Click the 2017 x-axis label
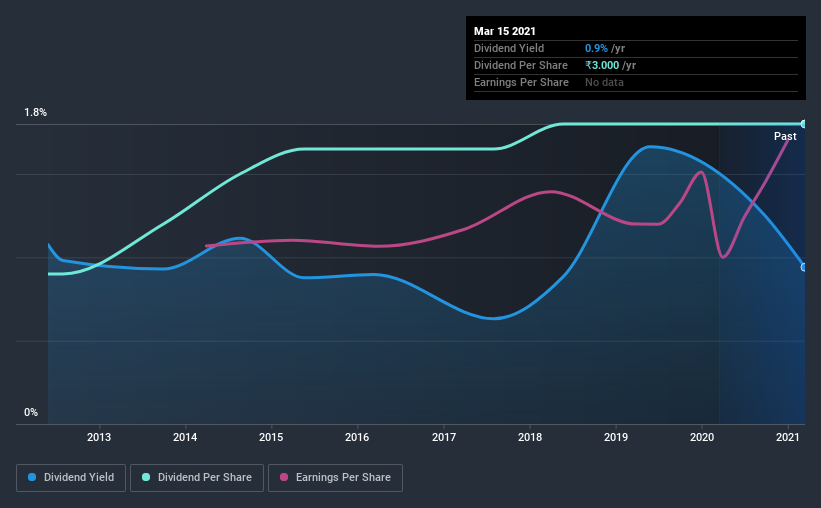This screenshot has width=821, height=508. point(444,437)
